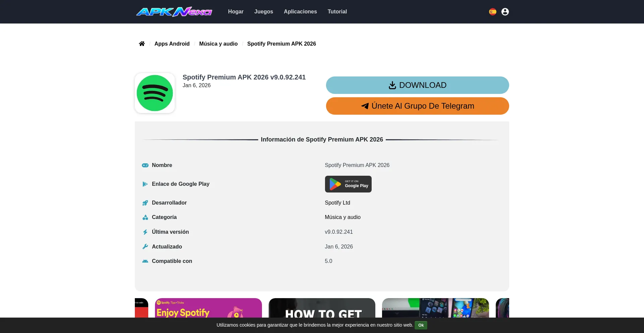The height and width of the screenshot is (333, 644).
Task: Click the 5.0 compatibility value
Action: click(x=328, y=261)
